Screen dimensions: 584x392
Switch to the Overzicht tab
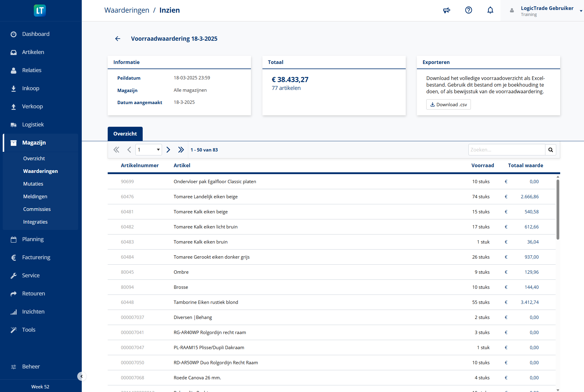pyautogui.click(x=125, y=134)
